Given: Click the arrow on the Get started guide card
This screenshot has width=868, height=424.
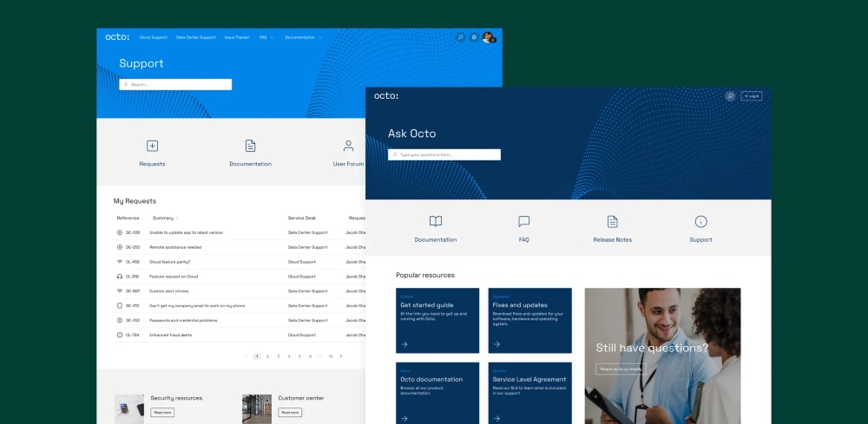Looking at the screenshot, I should (404, 344).
